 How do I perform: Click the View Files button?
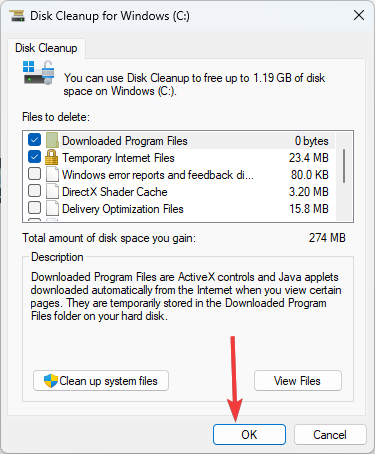pos(298,380)
